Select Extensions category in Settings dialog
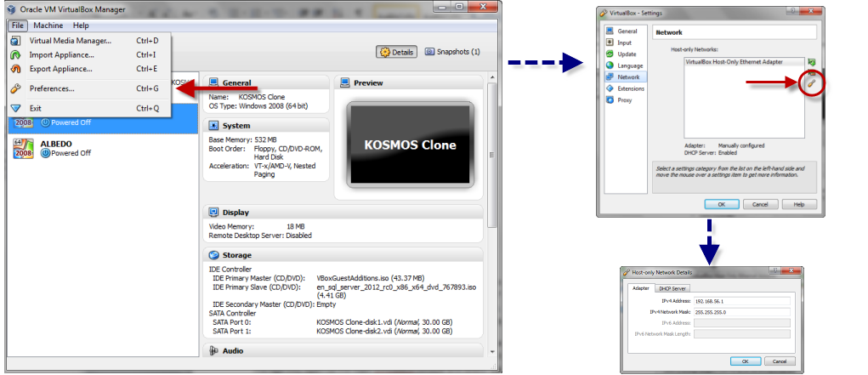 tap(626, 88)
